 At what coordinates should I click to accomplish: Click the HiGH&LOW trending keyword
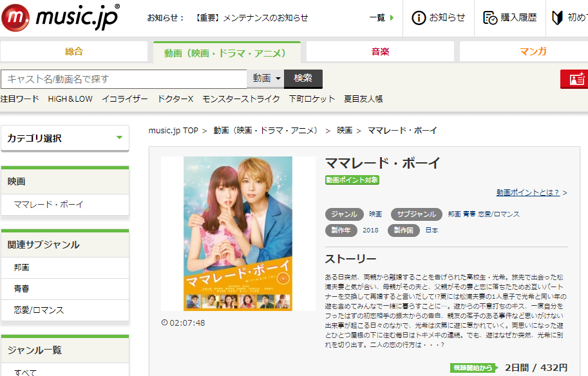[70, 99]
